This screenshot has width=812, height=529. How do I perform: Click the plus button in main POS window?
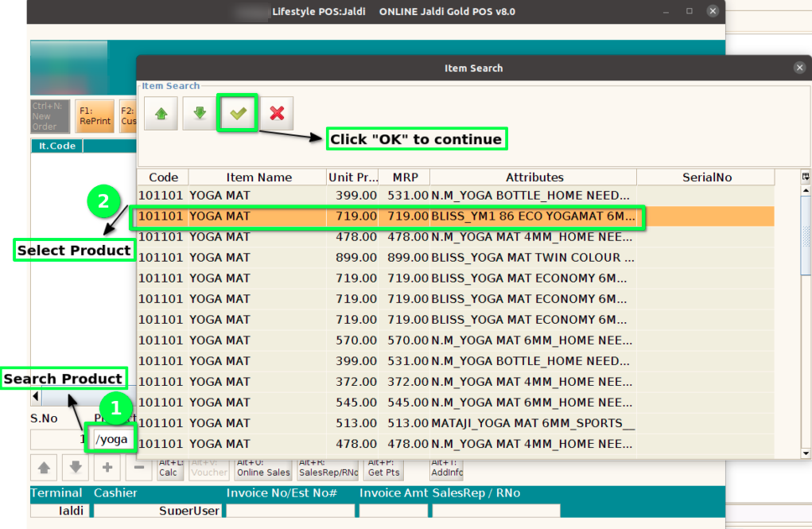(107, 467)
